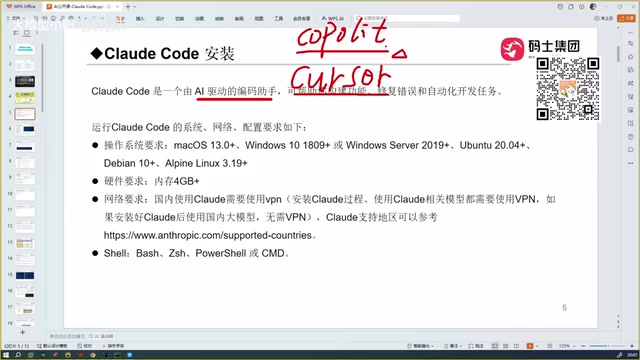The image size is (640, 360).
Task: Click the vertical scrollbar of slide editor
Action: (x=618, y=53)
